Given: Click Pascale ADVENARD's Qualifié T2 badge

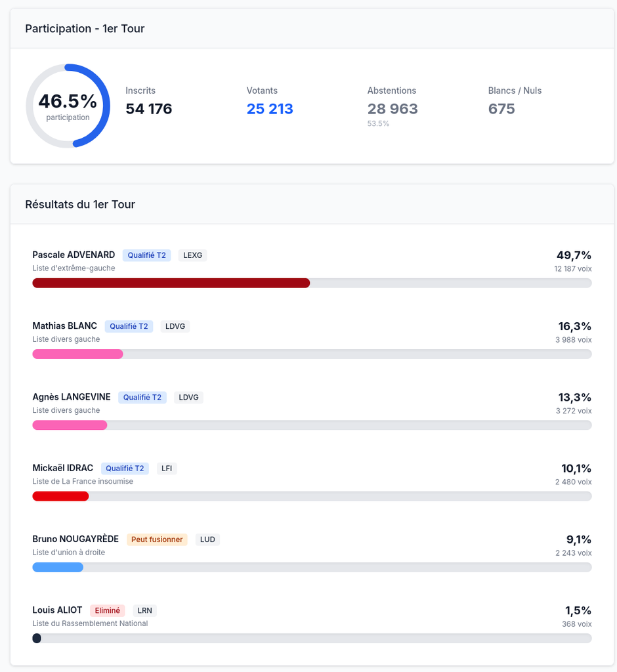Looking at the screenshot, I should click(x=146, y=255).
